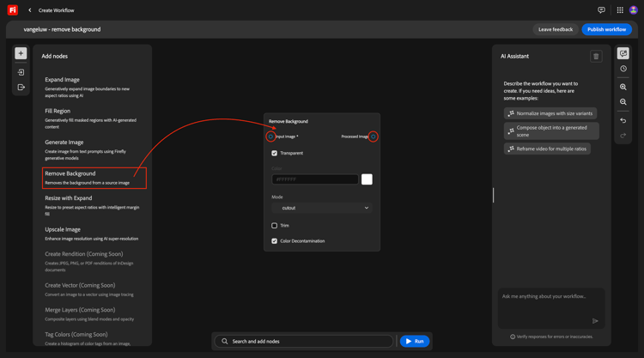644x358 pixels.
Task: Open the apps grid icon
Action: coord(620,10)
